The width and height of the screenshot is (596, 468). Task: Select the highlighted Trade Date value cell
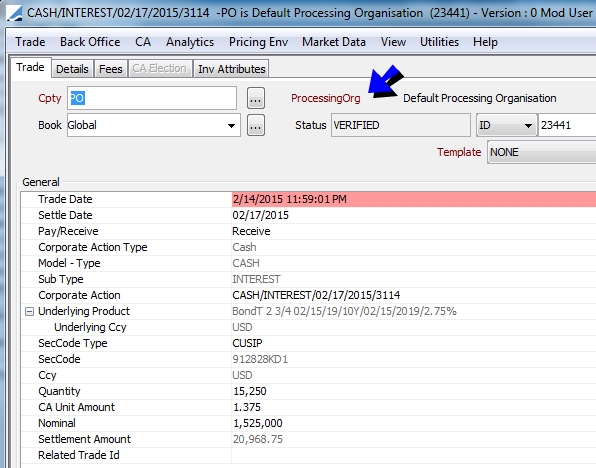click(x=414, y=199)
